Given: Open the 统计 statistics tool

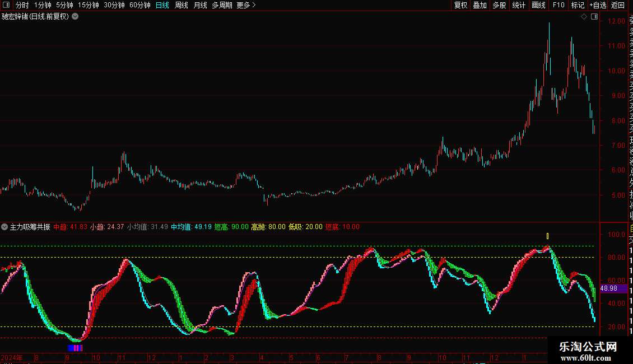Looking at the screenshot, I should click(519, 5).
